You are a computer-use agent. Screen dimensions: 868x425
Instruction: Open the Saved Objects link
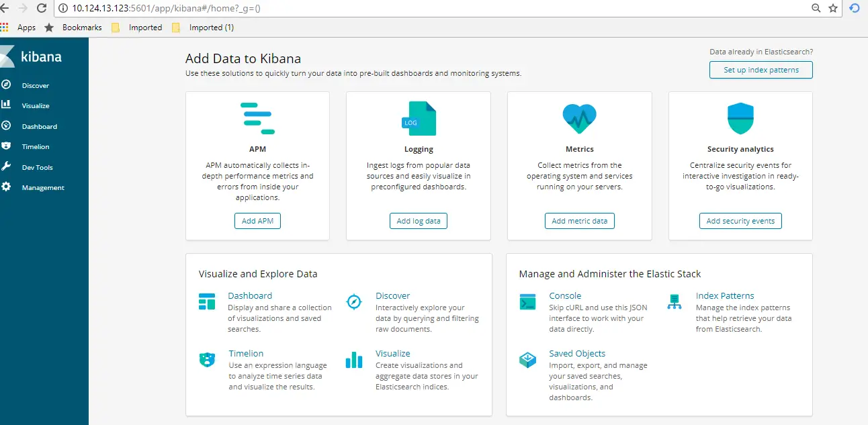577,353
